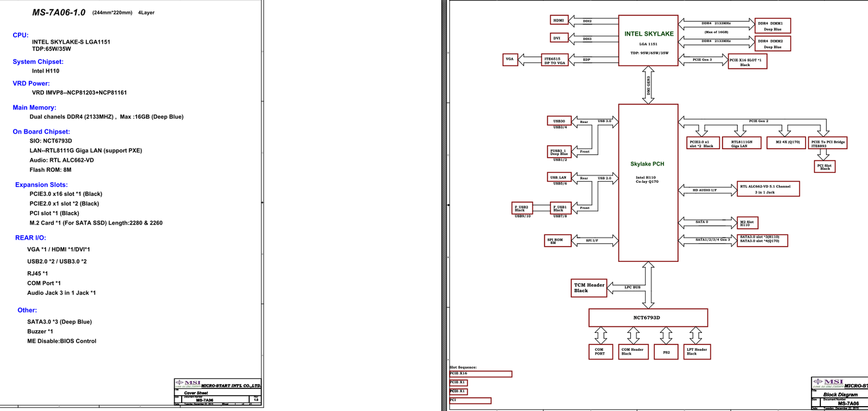
Task: Click the USB_LAN block
Action: coord(559,177)
